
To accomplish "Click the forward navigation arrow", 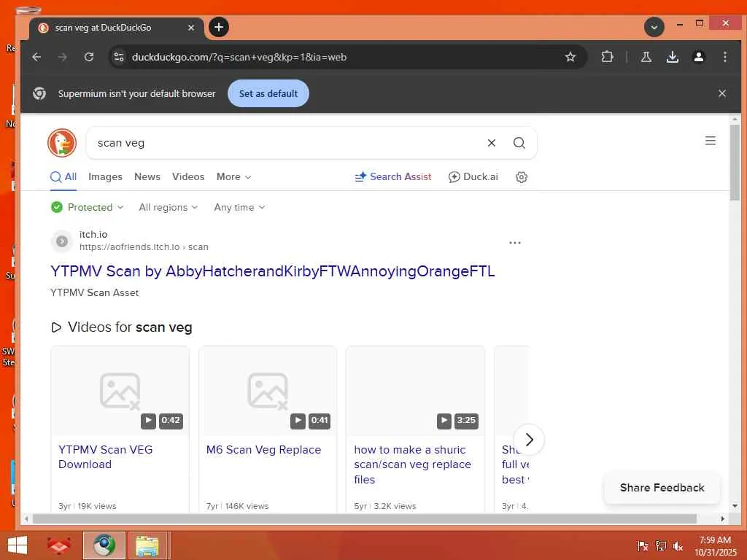I will click(x=63, y=57).
